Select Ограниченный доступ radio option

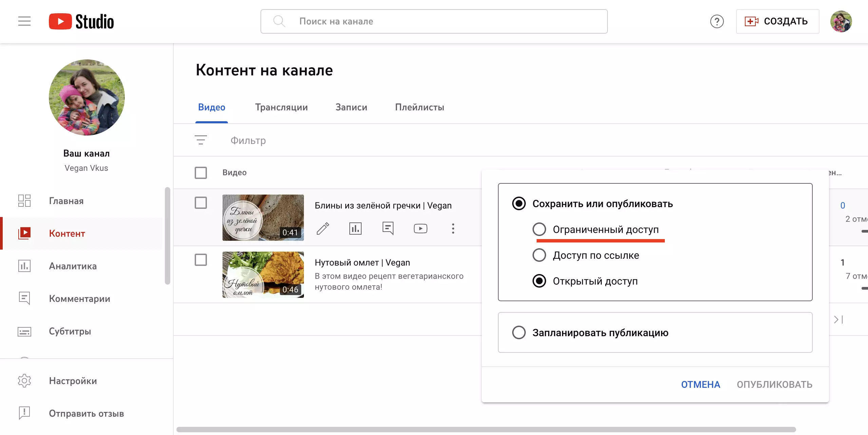click(539, 229)
